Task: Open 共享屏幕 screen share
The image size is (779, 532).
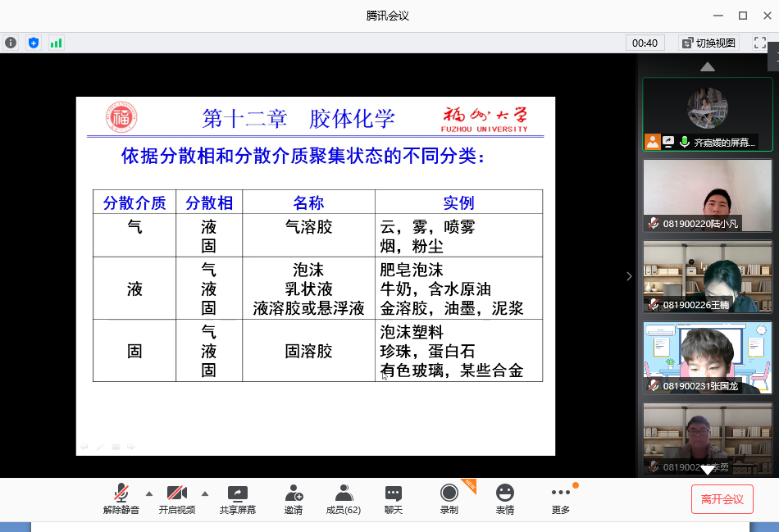Action: tap(237, 499)
